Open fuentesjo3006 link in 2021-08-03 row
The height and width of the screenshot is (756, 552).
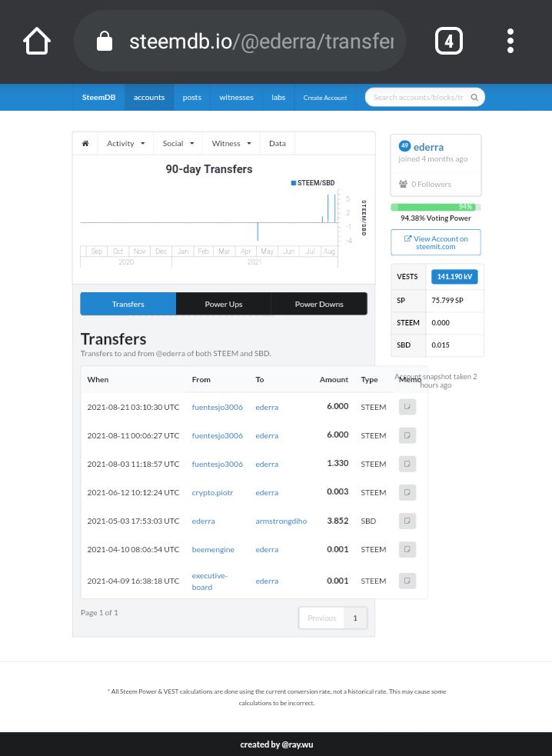click(218, 464)
